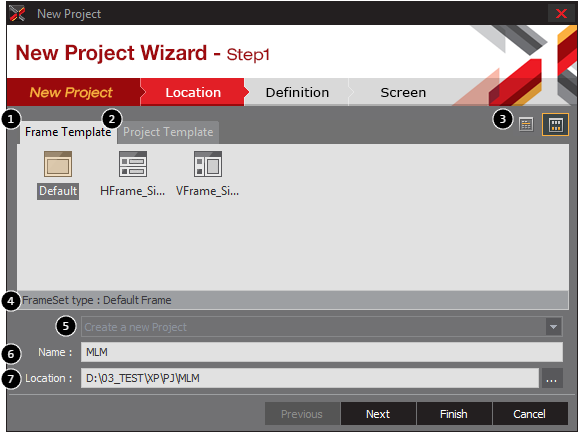Go to the Screen wizard step
579x433 pixels.
[403, 92]
